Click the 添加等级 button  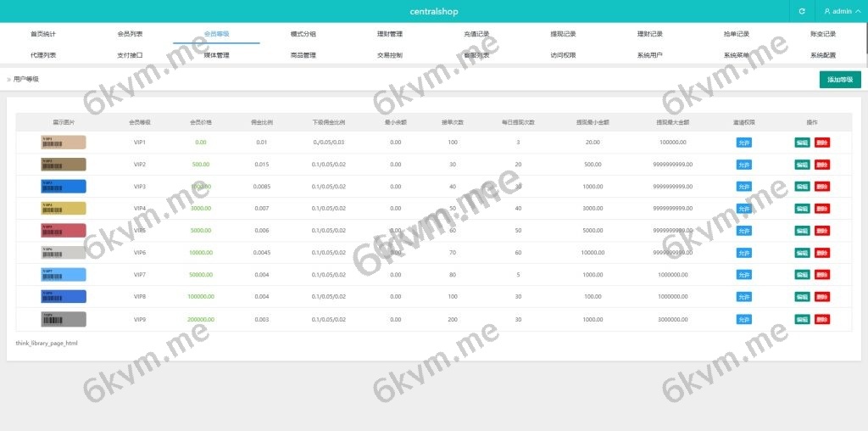point(840,80)
